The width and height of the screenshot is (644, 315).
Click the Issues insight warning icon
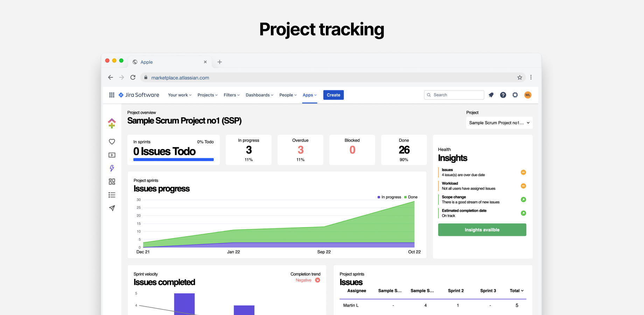click(x=523, y=172)
